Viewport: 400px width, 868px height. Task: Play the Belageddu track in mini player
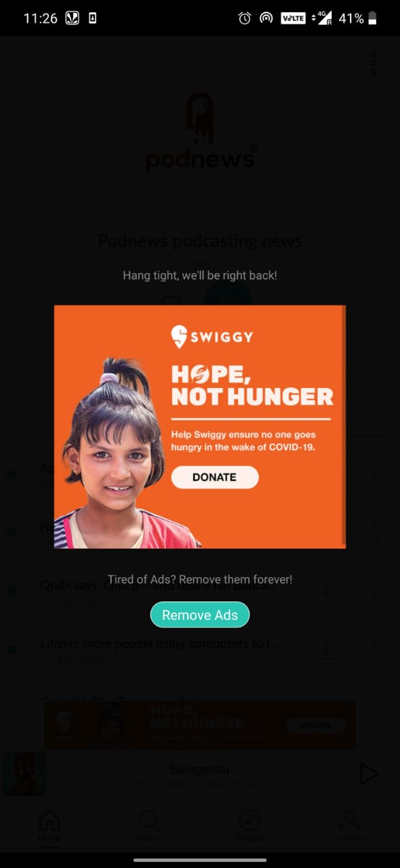click(368, 774)
